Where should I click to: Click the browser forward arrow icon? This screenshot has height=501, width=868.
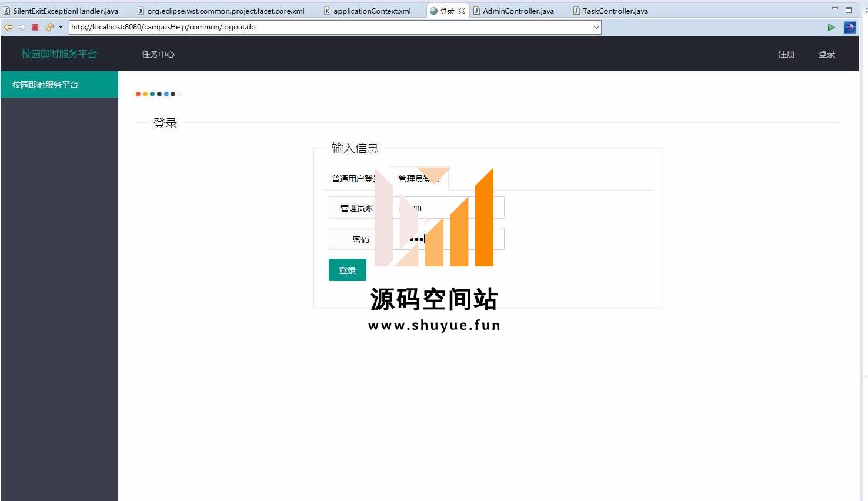tap(22, 27)
